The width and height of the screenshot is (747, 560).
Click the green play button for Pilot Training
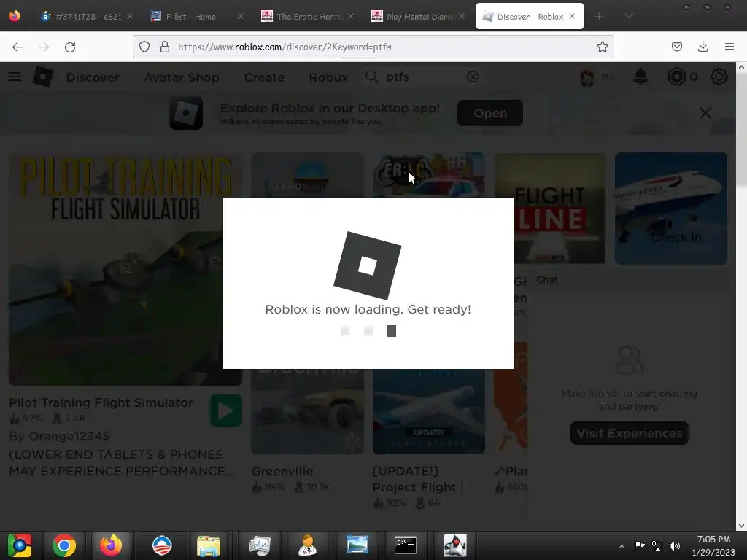tap(226, 411)
